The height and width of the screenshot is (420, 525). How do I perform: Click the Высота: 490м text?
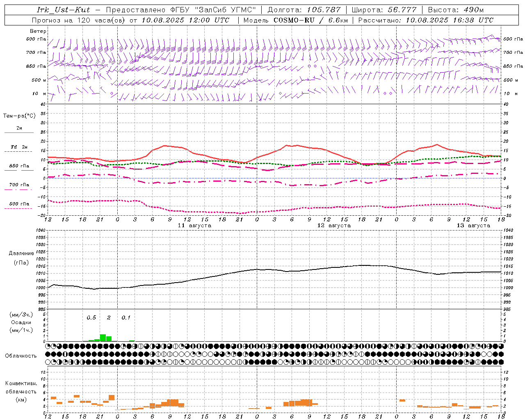(x=456, y=10)
